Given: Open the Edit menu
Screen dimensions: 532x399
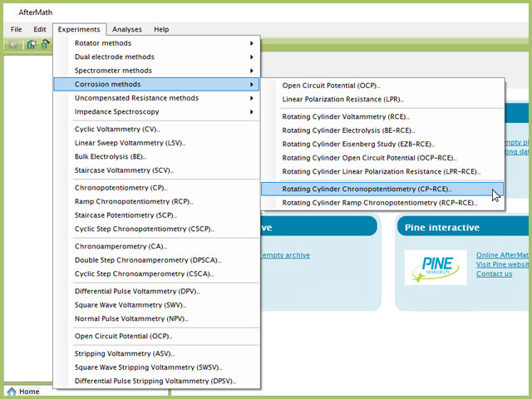Looking at the screenshot, I should [x=40, y=29].
